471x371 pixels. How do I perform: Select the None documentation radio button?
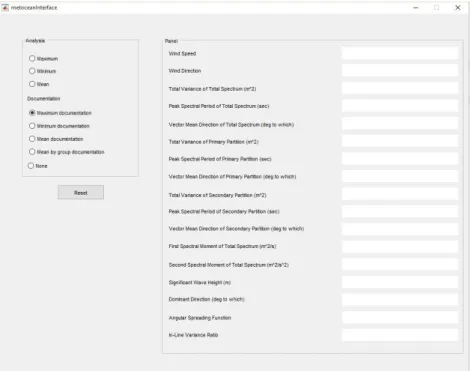tap(31, 166)
